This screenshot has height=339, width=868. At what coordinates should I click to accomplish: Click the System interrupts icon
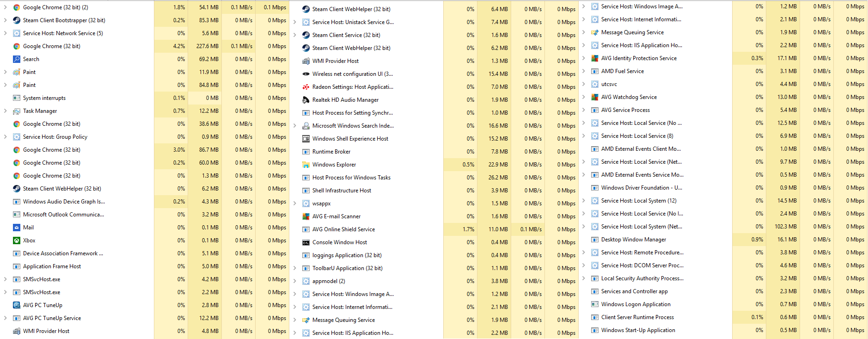[17, 98]
